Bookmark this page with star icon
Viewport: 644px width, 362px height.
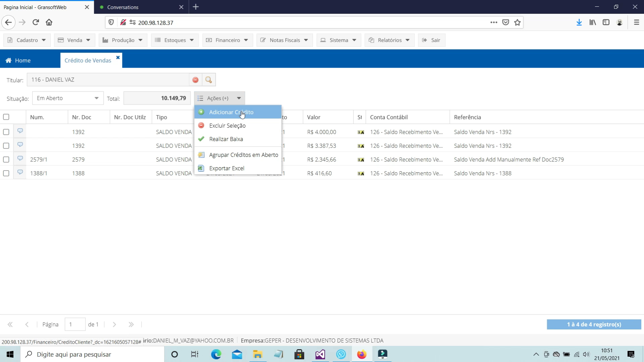[517, 22]
